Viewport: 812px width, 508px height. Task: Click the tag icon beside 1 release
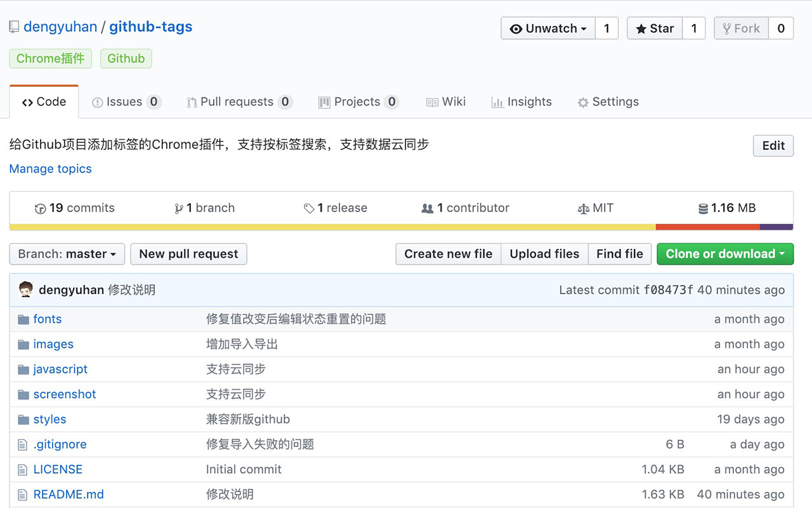click(309, 208)
